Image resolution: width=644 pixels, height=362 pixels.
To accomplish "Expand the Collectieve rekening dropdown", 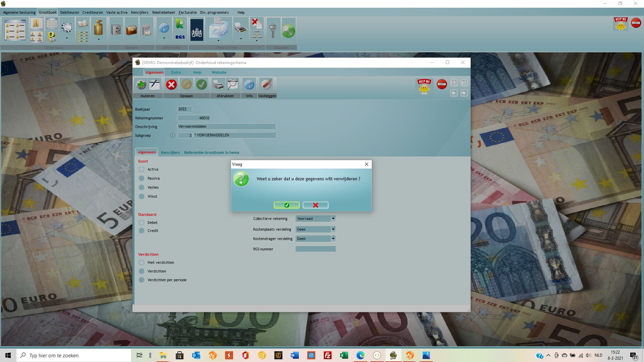I will coord(333,219).
